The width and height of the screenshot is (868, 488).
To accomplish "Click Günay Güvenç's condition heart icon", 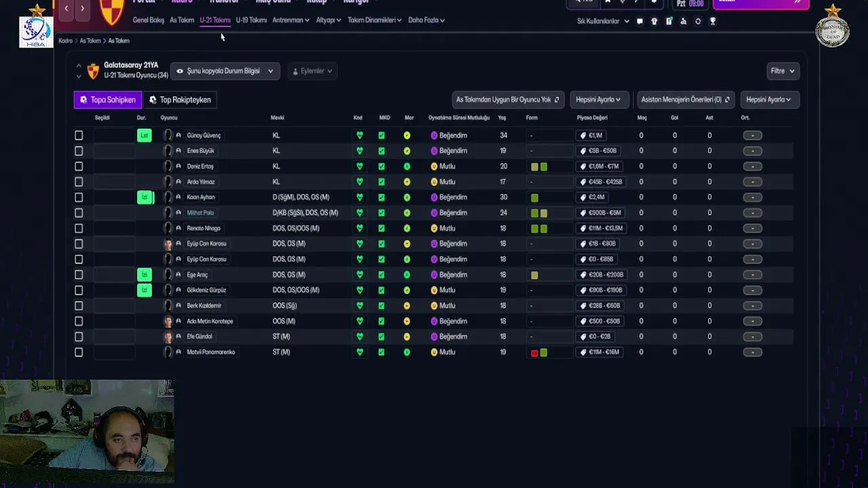I will 359,136.
